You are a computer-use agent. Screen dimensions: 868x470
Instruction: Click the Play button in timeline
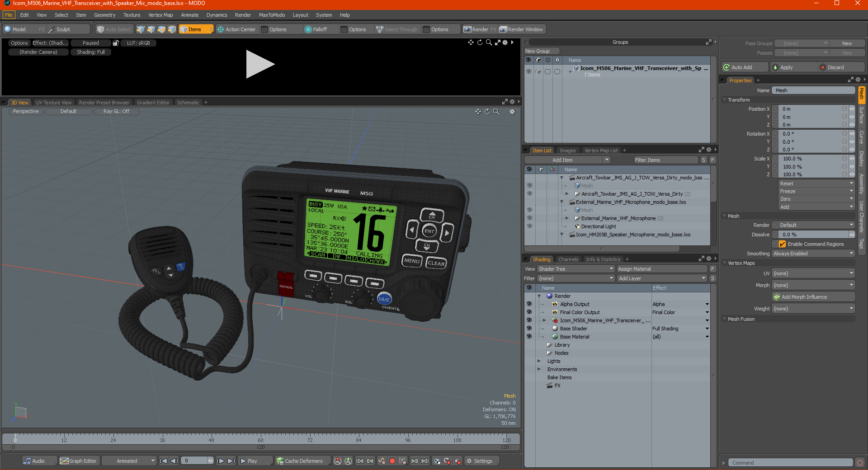click(255, 461)
